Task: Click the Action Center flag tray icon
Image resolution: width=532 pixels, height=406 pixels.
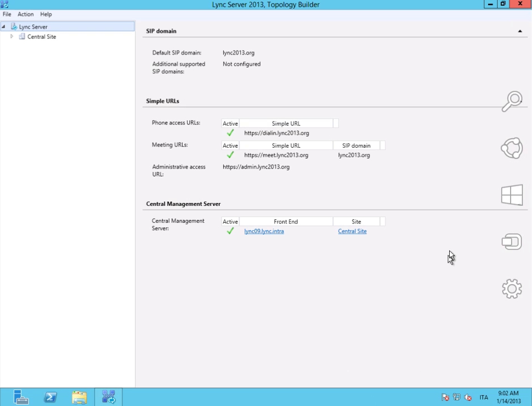Action: (x=445, y=397)
